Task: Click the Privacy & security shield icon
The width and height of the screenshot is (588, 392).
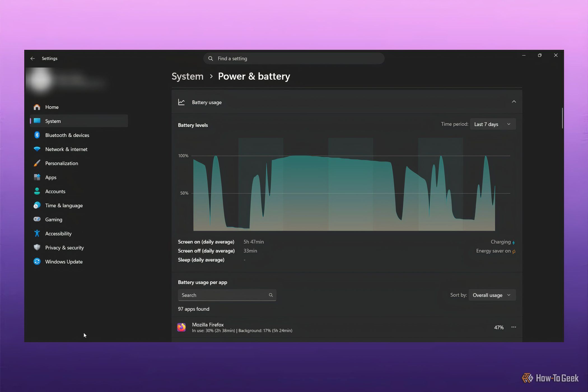Action: 37,247
